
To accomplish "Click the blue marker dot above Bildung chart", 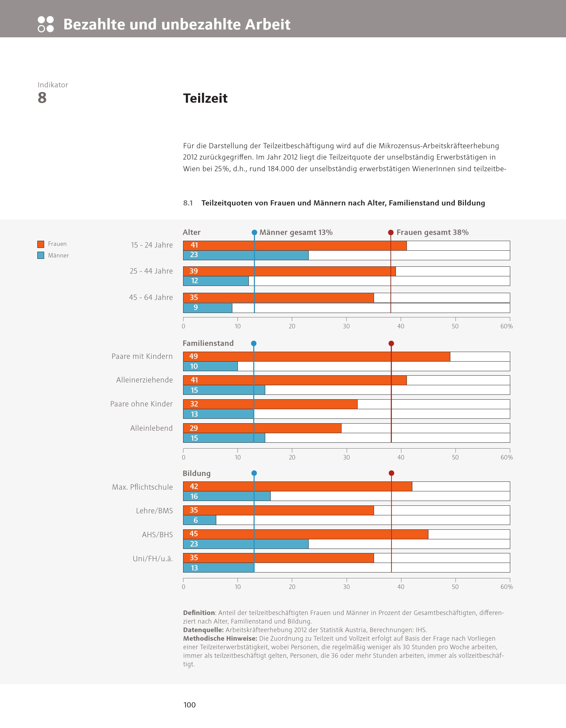I will [254, 473].
